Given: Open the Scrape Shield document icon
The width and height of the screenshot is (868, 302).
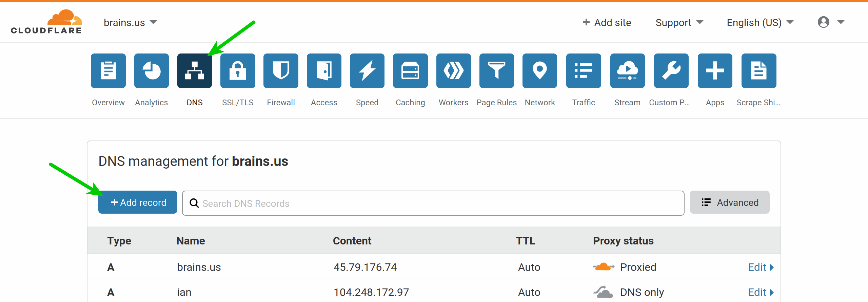Looking at the screenshot, I should (x=759, y=71).
